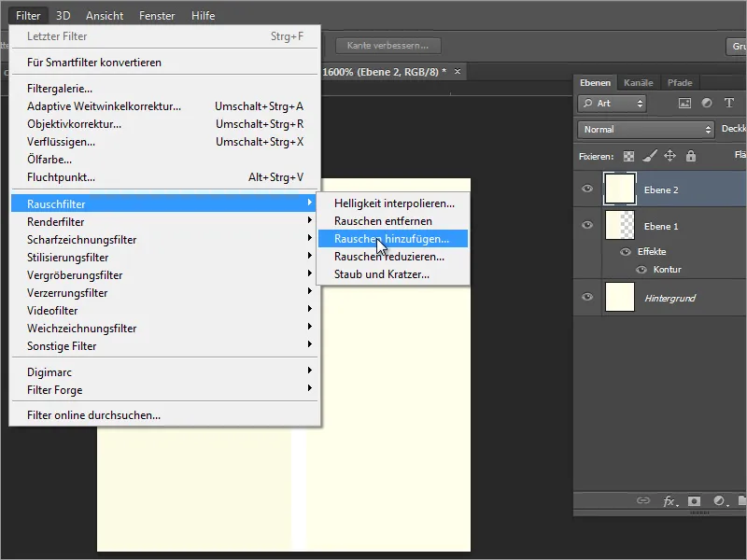This screenshot has height=560, width=747.
Task: Open the Normal blend mode dropdown
Action: tap(646, 130)
